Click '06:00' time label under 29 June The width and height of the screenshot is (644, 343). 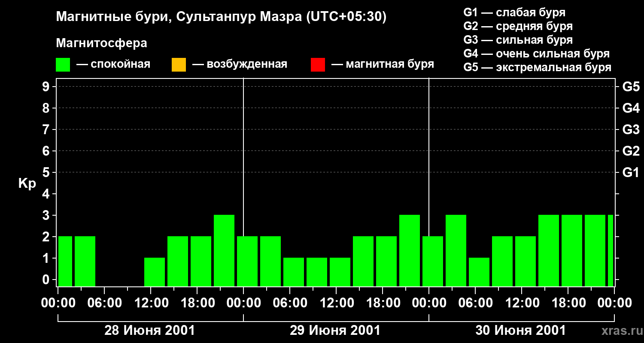pyautogui.click(x=290, y=303)
